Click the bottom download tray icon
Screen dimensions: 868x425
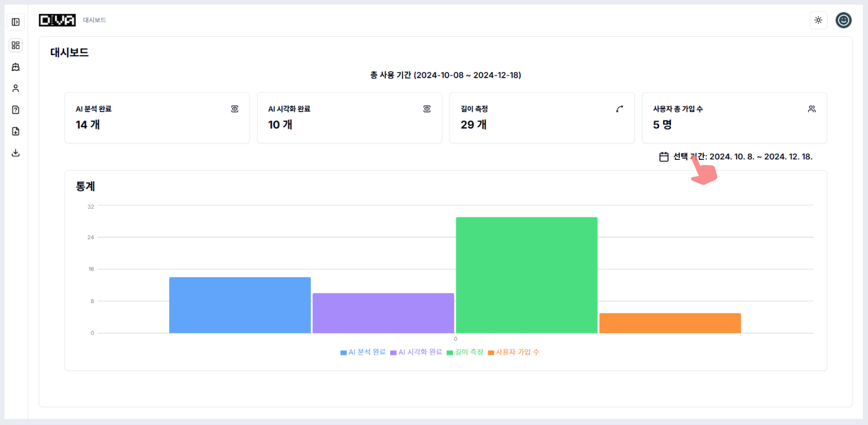(x=16, y=153)
